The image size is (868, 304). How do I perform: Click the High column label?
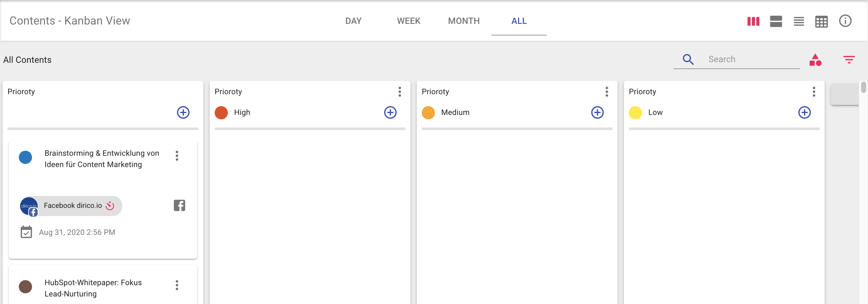[242, 112]
